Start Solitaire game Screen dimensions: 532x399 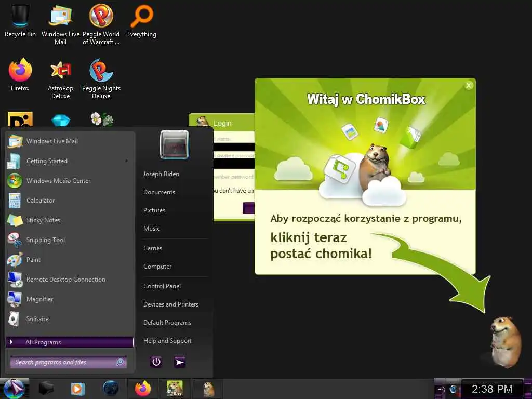[x=70, y=319]
